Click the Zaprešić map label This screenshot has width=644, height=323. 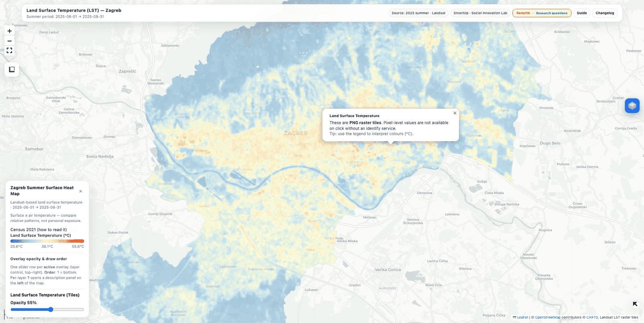[127, 71]
